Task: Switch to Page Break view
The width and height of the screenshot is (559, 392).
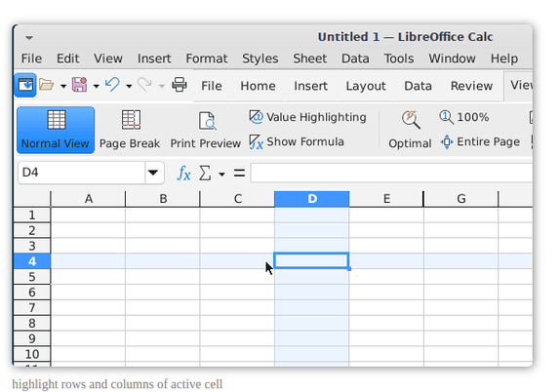Action: coord(130,130)
